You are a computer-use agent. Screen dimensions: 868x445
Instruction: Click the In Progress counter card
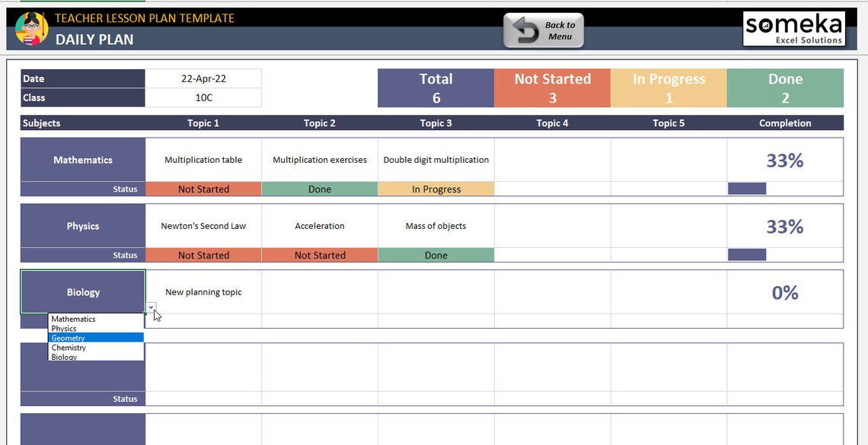669,87
